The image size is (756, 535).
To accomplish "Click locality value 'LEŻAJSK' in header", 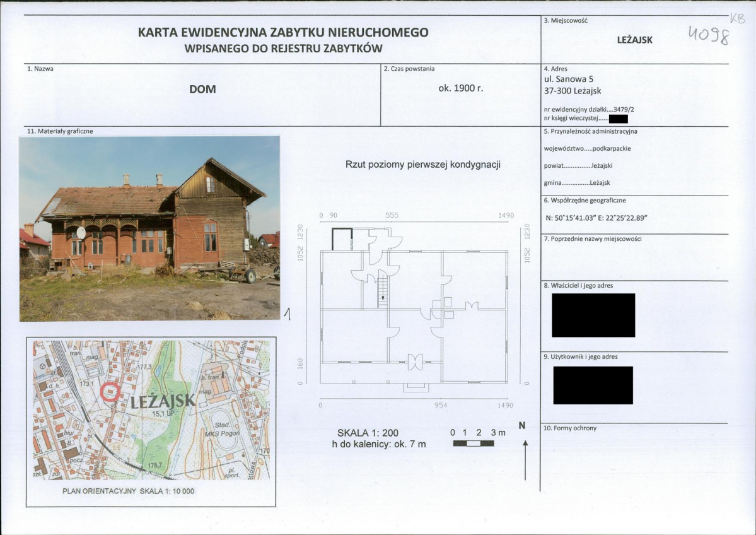I will coord(634,40).
